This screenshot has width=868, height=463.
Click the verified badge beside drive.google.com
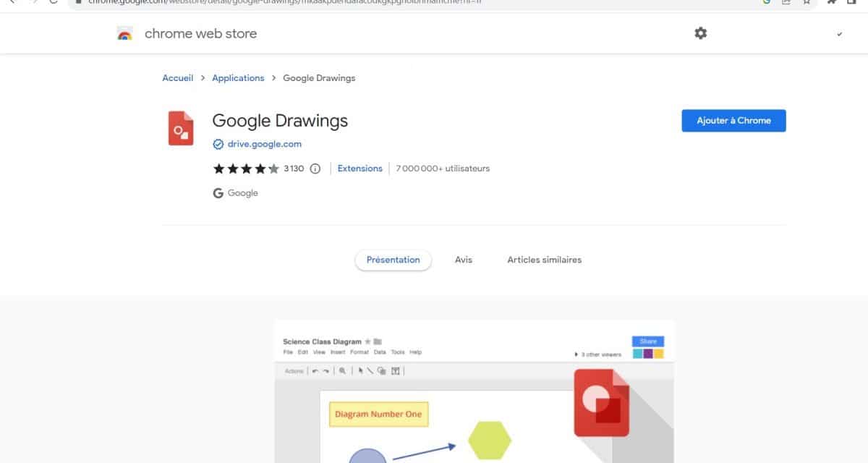point(218,144)
